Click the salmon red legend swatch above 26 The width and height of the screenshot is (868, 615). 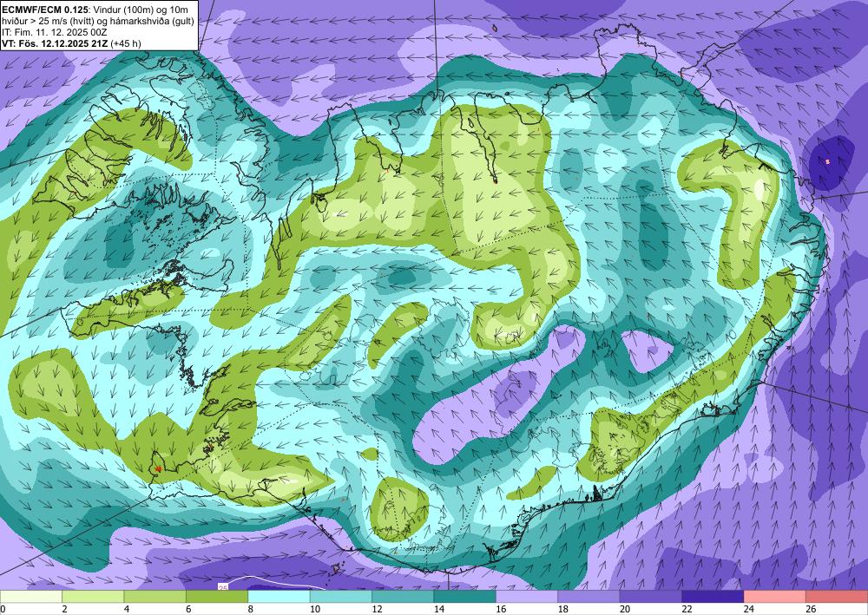point(837,597)
